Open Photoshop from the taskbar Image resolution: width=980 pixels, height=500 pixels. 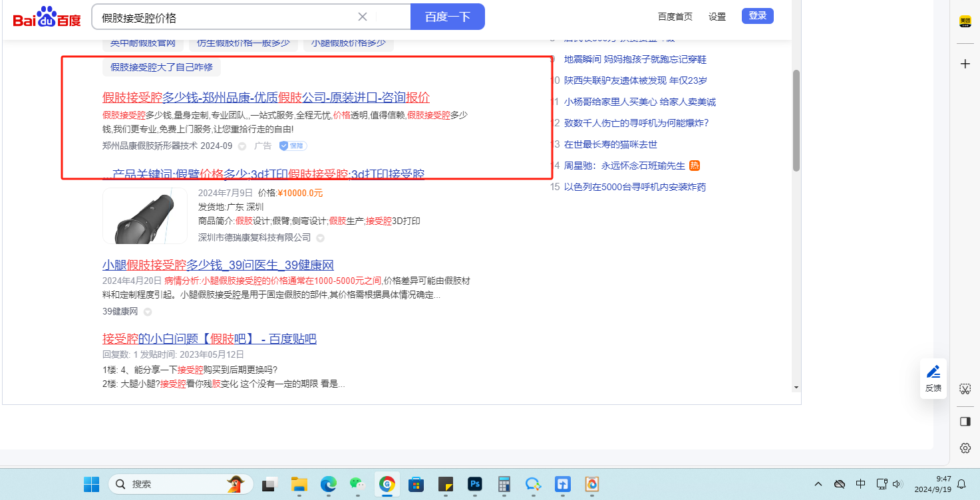[475, 484]
